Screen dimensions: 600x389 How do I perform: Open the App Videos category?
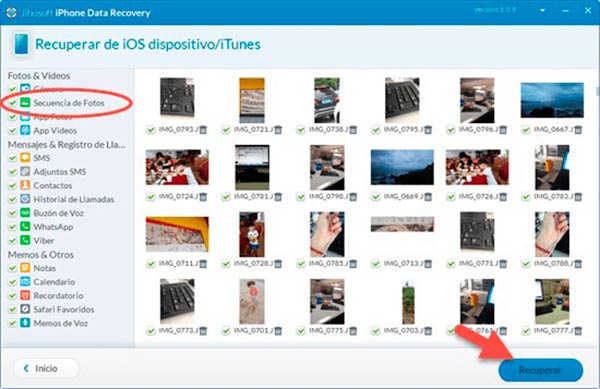coord(55,130)
